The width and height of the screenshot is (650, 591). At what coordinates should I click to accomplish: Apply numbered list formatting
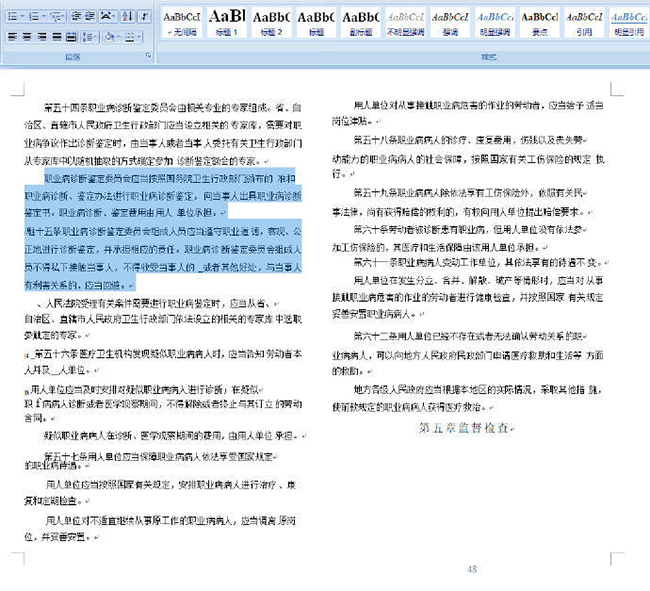tap(34, 16)
